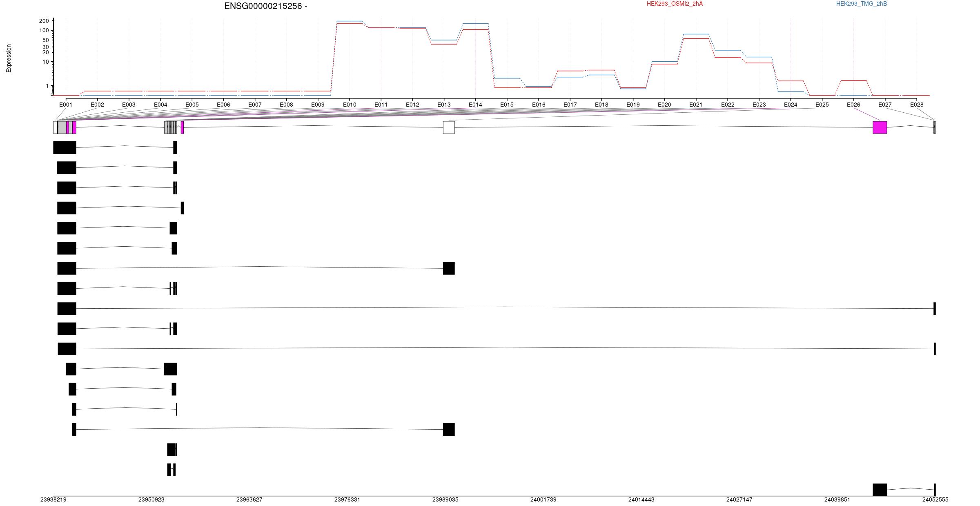Click exon label E024

tap(791, 105)
